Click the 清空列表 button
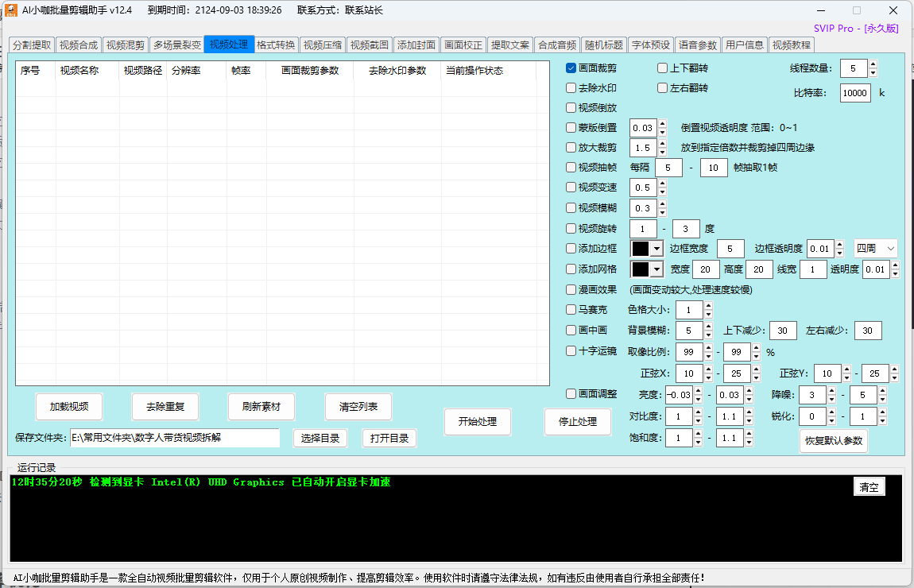 tap(358, 407)
